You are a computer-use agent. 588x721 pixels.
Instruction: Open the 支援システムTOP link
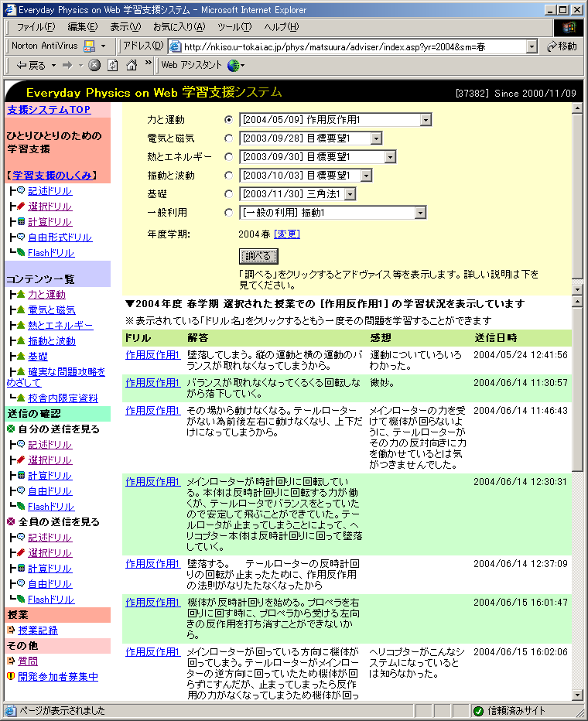click(49, 109)
